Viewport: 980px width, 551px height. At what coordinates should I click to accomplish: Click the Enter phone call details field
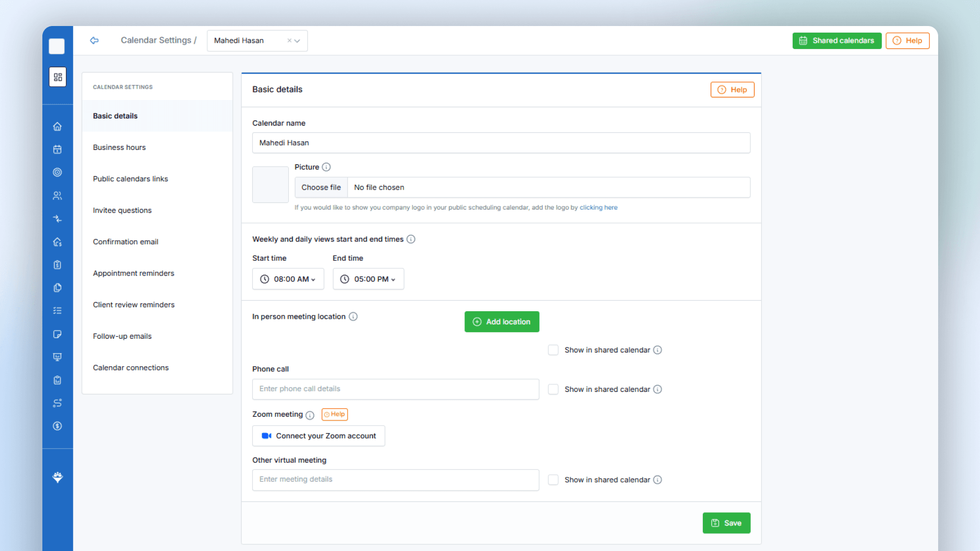[x=396, y=389]
